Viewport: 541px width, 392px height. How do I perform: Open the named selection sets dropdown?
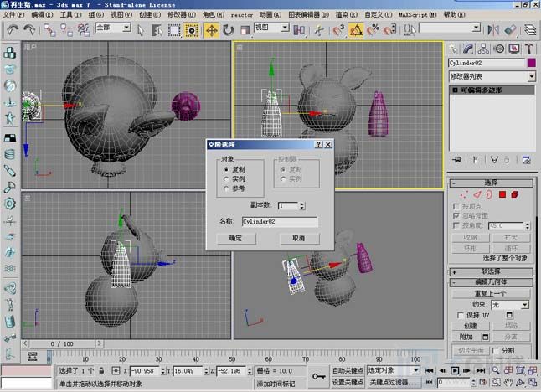click(450, 28)
